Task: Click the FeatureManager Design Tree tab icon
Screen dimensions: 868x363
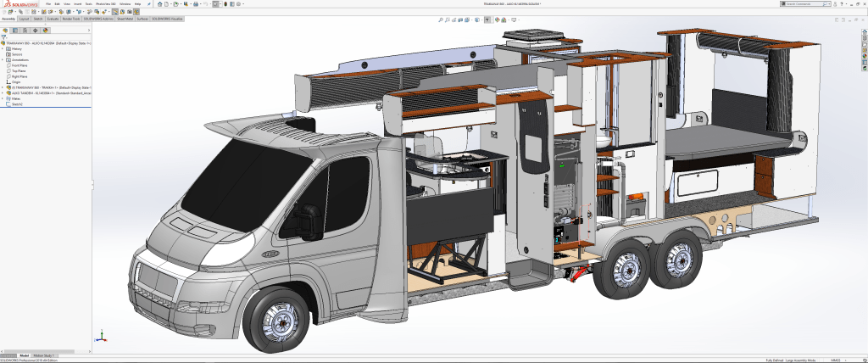Action: point(7,30)
